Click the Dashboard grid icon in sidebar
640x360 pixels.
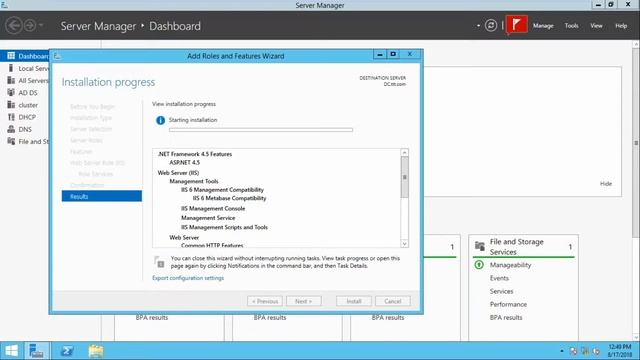coord(11,56)
